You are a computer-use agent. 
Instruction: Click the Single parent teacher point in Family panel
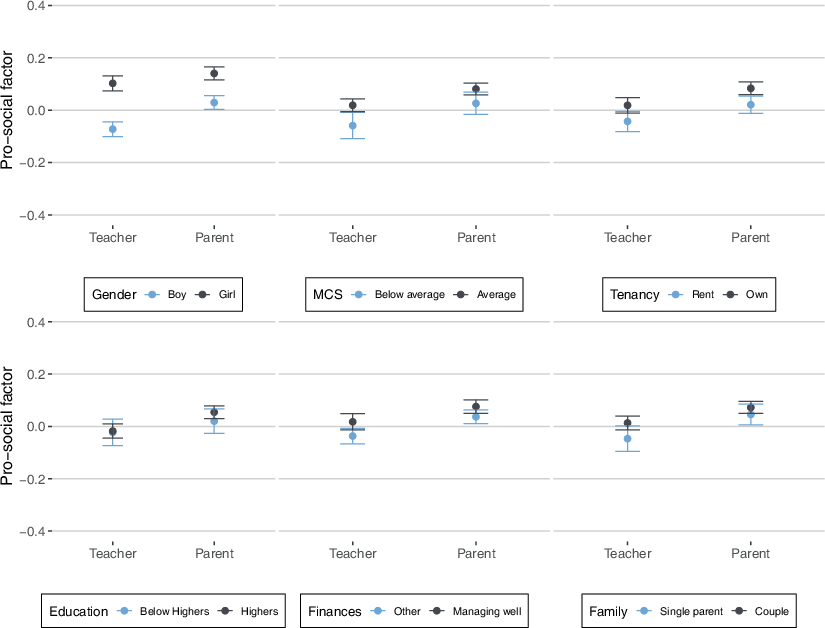point(628,438)
